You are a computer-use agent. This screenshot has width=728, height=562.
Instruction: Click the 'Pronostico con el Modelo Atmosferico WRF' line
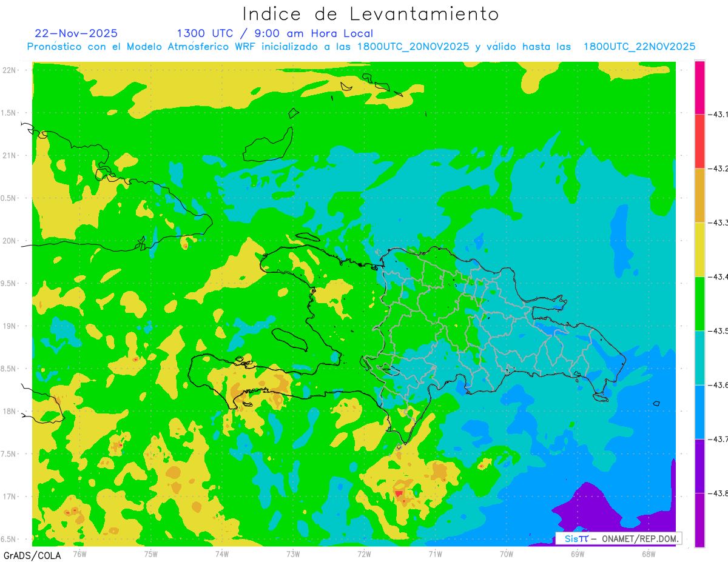tap(361, 47)
